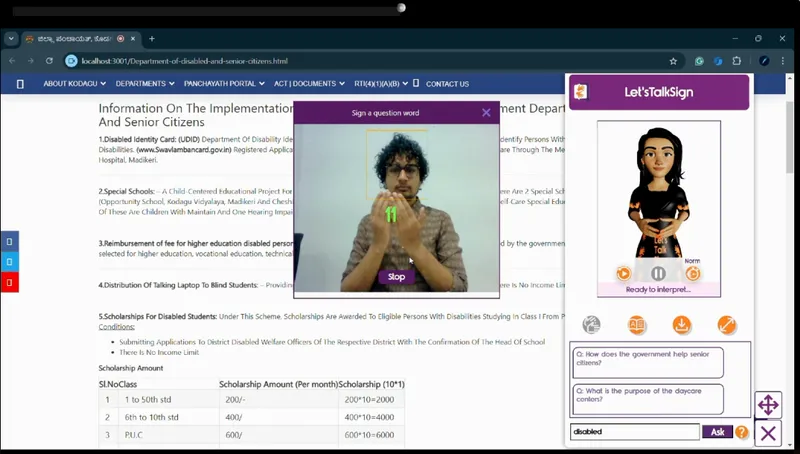
Task: Select the Kodagu browser tab
Action: click(76, 39)
